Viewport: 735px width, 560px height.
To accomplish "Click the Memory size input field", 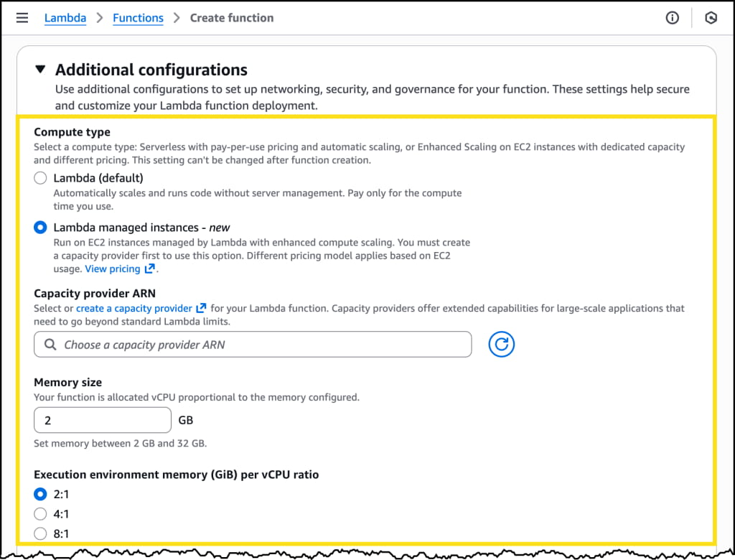I will point(102,420).
